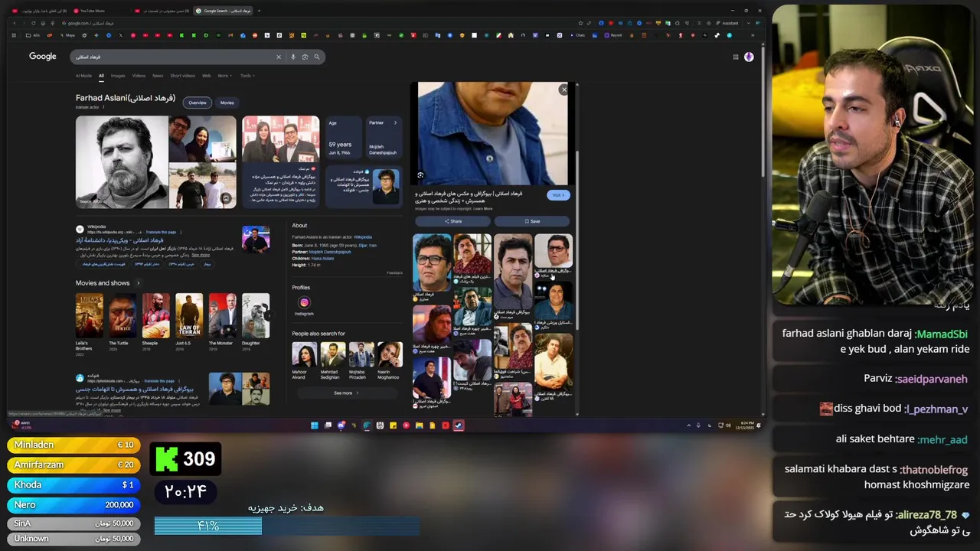Click 'Translate this page' for Wikipedia result
Viewport: 980px width, 551px height.
click(161, 232)
